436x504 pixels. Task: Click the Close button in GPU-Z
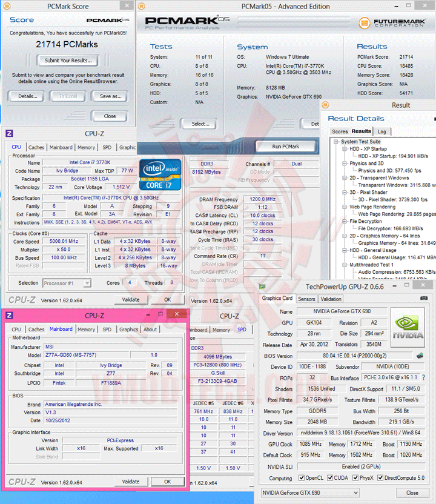(412, 492)
